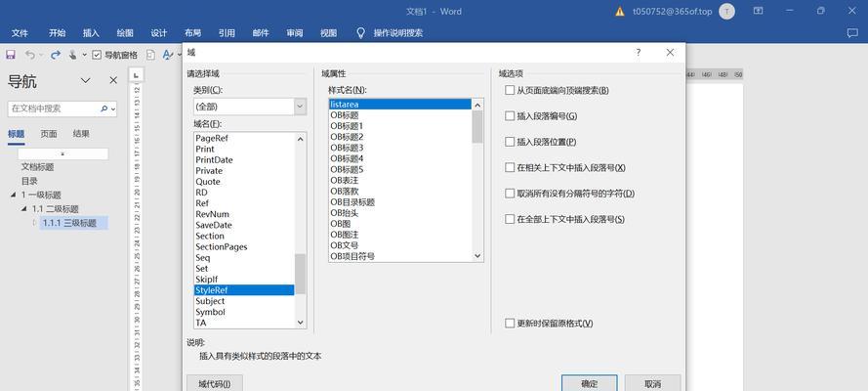868x391 pixels.
Task: Select the 'RevNum' field name
Action: point(213,214)
